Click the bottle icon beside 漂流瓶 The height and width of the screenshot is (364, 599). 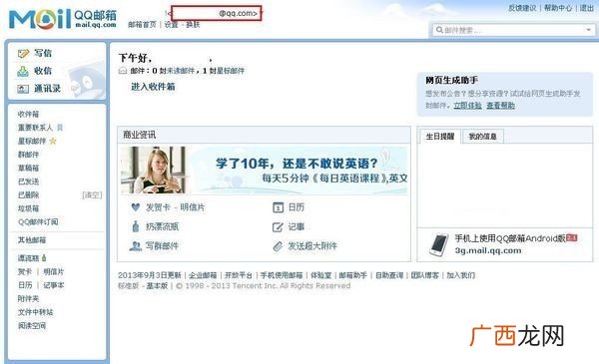tap(44, 258)
